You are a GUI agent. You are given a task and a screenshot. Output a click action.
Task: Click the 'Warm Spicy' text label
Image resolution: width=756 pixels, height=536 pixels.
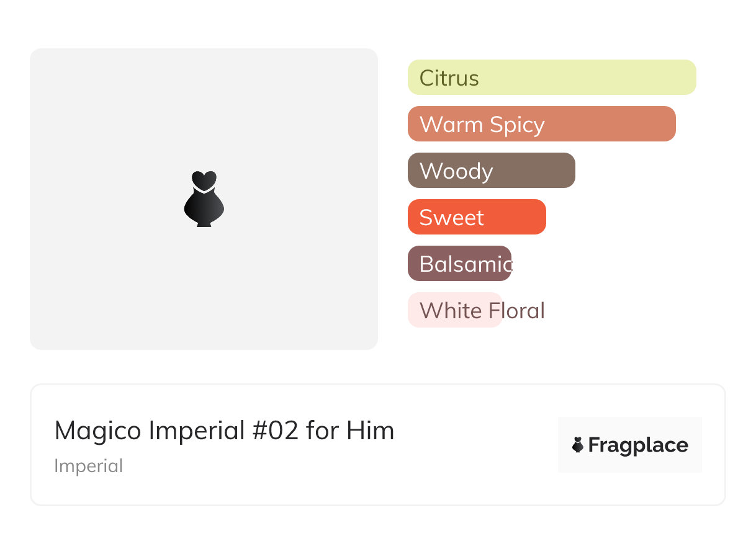point(482,125)
